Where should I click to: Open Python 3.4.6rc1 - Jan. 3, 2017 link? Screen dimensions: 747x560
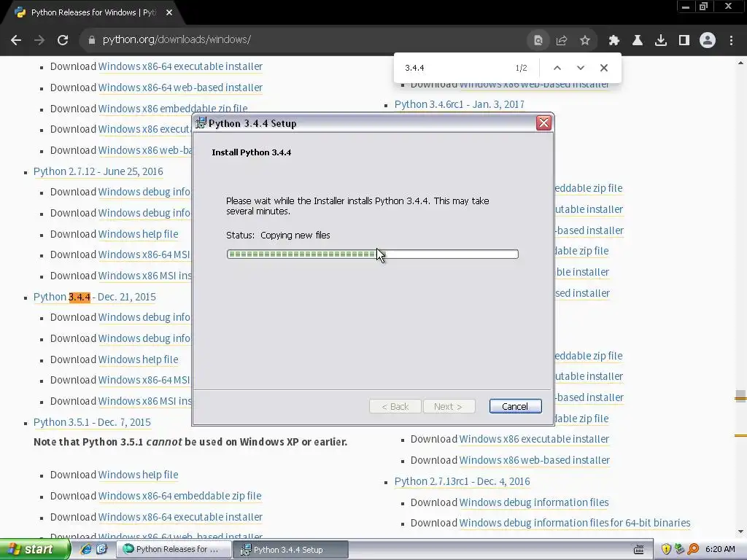pyautogui.click(x=460, y=104)
